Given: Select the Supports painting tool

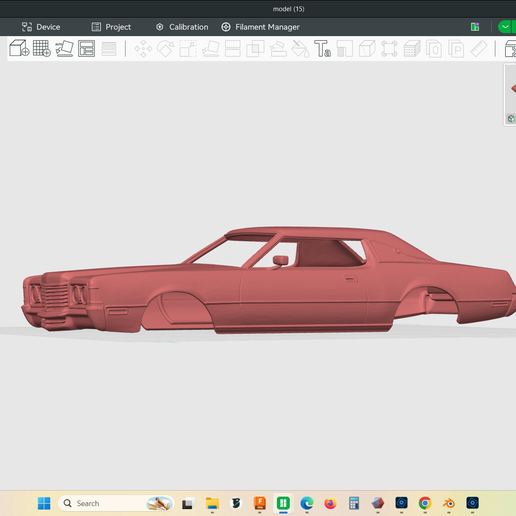Looking at the screenshot, I should 278,49.
